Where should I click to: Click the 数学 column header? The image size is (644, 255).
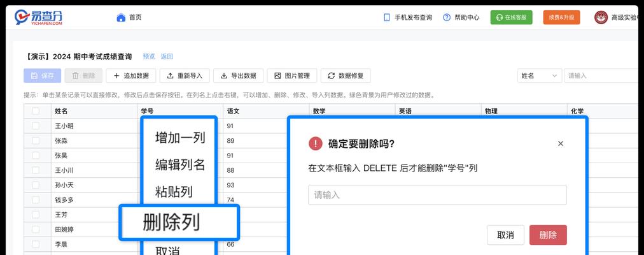(352, 111)
